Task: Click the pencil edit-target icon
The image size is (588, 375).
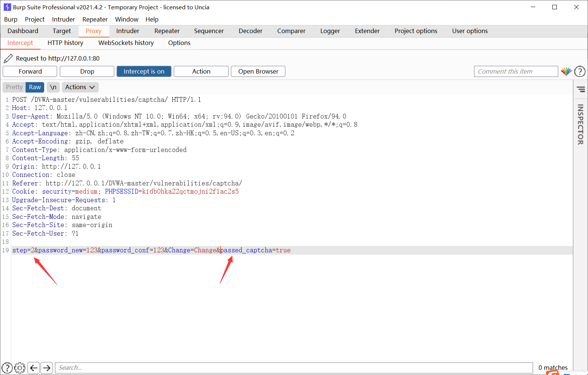Action: pos(8,58)
